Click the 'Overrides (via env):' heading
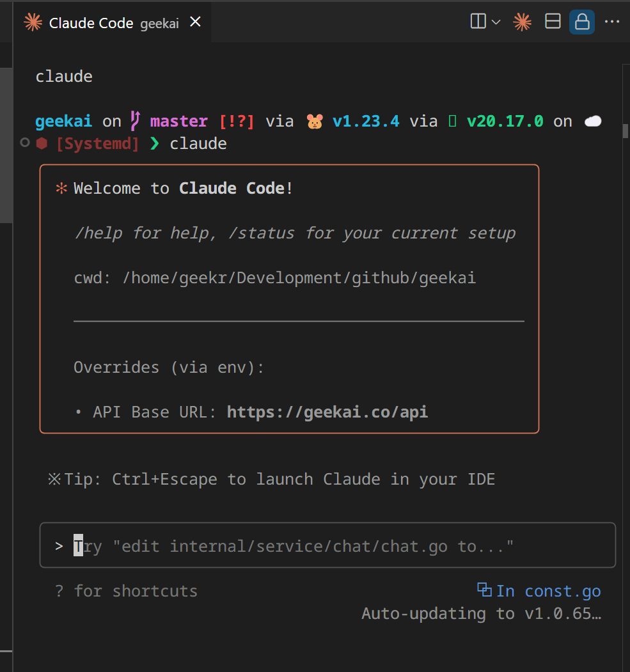This screenshot has height=672, width=630. [169, 367]
